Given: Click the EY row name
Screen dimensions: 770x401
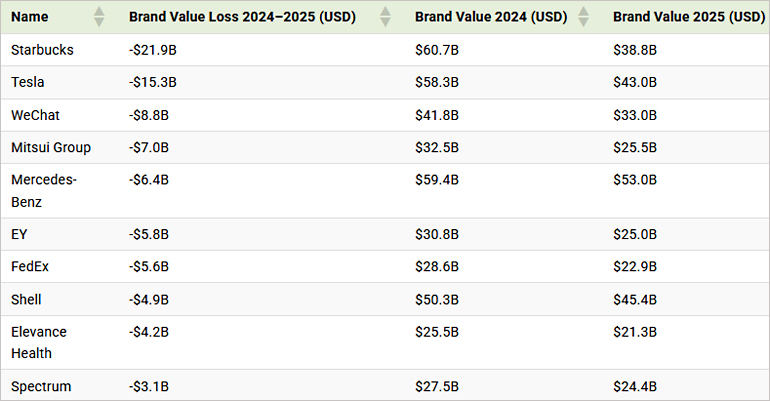Looking at the screenshot, I should coord(20,234).
